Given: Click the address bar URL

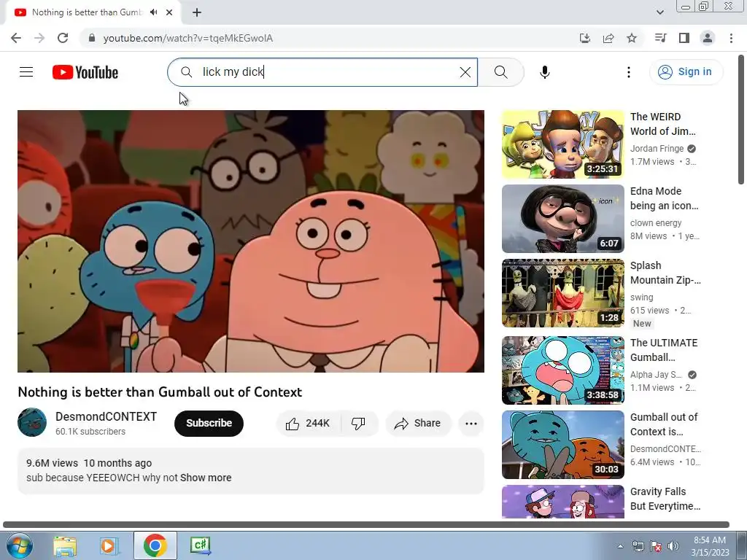Looking at the screenshot, I should click(187, 38).
